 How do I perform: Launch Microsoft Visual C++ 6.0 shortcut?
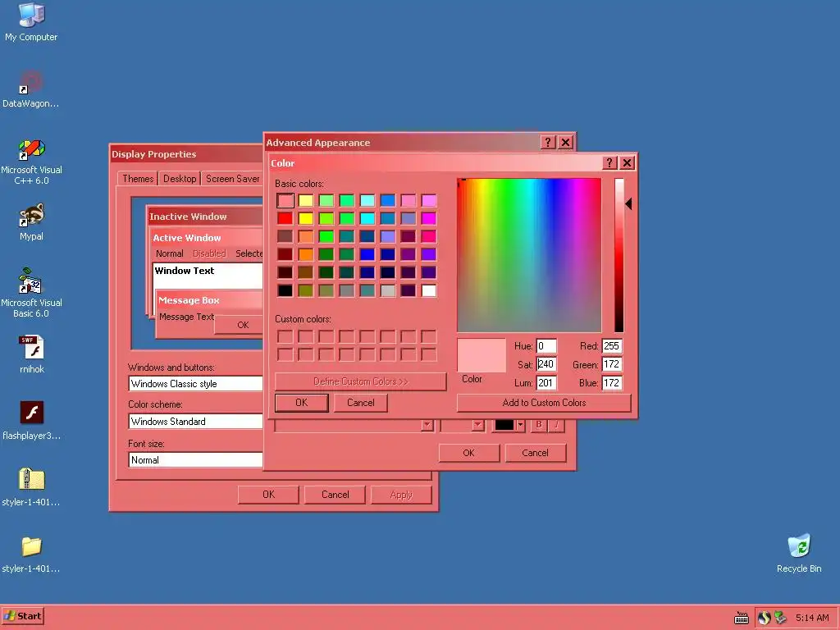pos(31,149)
